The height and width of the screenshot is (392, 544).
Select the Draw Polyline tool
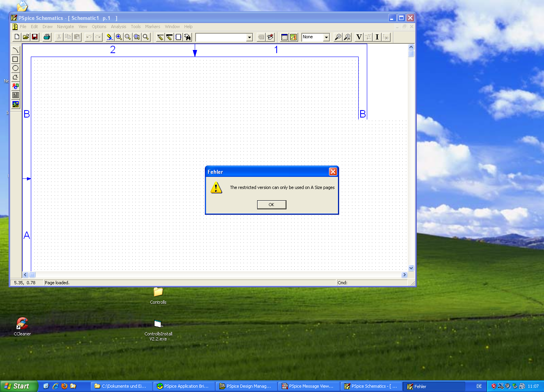click(15, 77)
